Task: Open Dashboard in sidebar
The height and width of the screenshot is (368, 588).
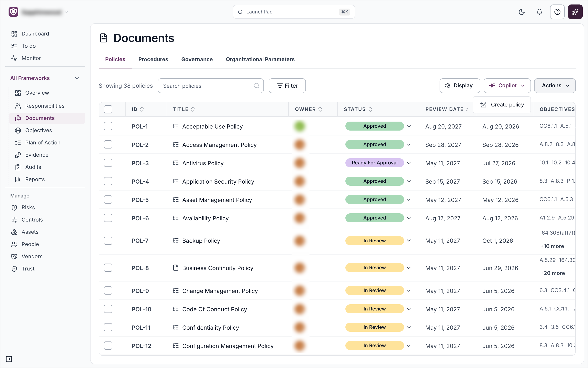Action: 35,34
